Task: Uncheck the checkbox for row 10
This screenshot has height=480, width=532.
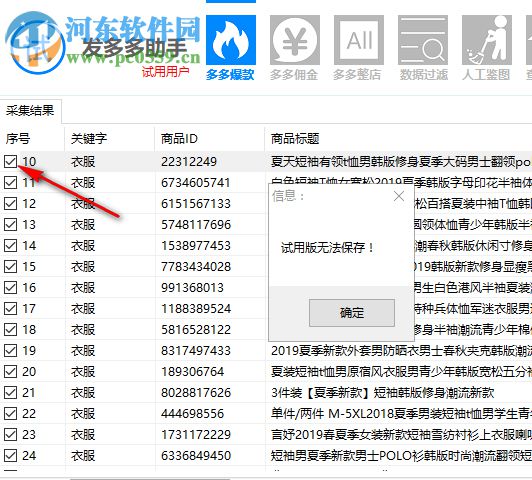Action: (x=11, y=161)
